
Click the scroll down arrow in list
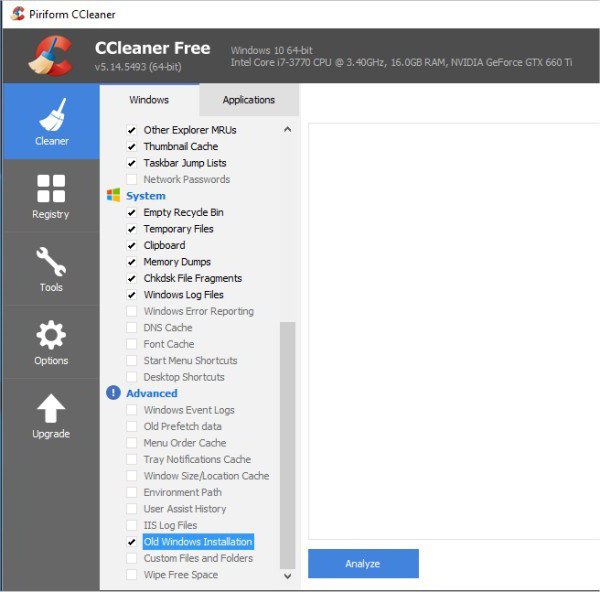[288, 575]
